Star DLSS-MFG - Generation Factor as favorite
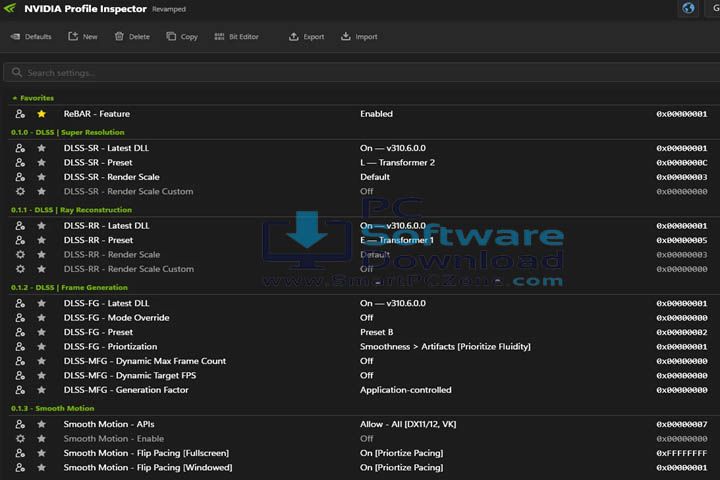720x480 pixels. pyautogui.click(x=41, y=390)
